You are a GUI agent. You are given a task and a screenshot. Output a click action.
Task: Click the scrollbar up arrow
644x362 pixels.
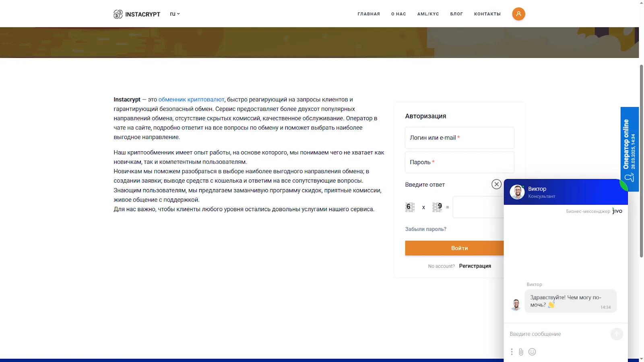642,2
